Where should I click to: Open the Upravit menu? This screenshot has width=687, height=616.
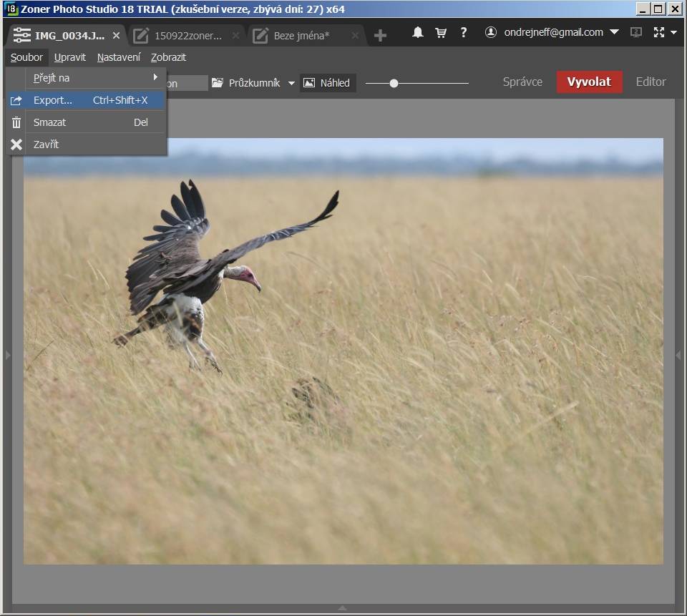[70, 57]
